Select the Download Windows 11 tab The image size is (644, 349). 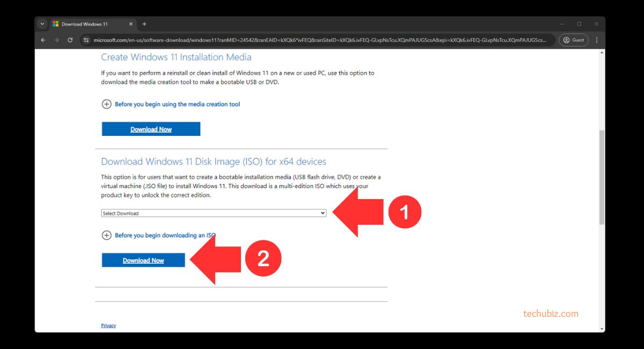point(86,24)
